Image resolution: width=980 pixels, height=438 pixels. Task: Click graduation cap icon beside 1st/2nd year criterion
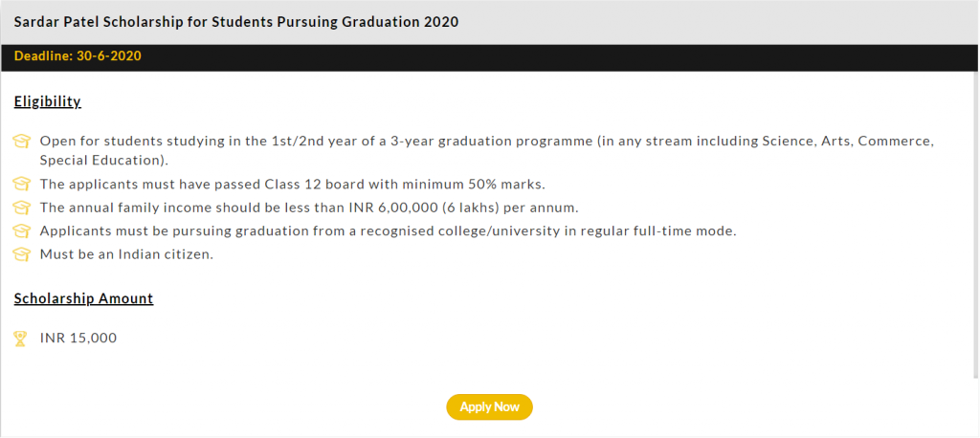(x=21, y=142)
